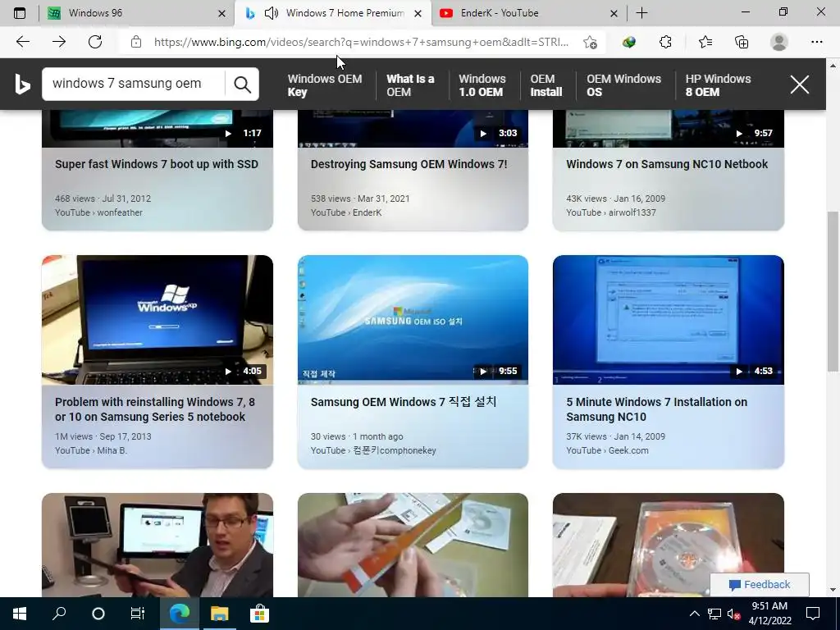This screenshot has height=630, width=840.
Task: Open Samsung Series 5 notebook reinstall thumbnail
Action: (x=157, y=320)
